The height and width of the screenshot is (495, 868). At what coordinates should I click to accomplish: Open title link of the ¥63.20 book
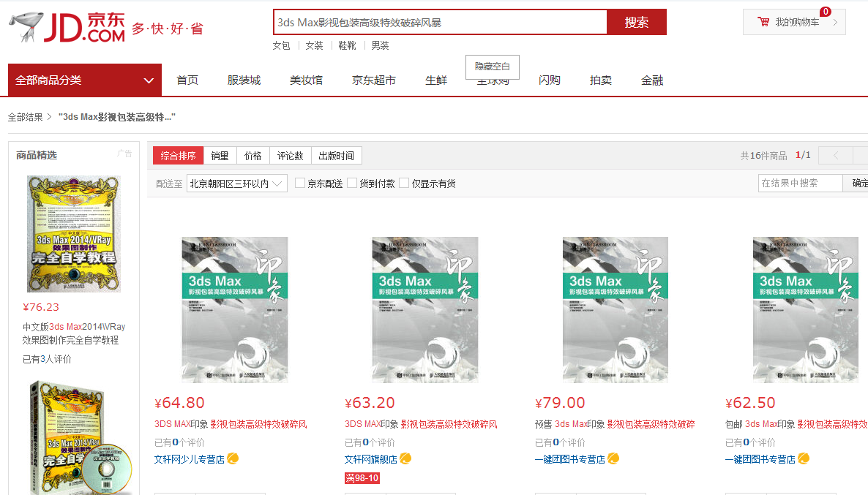pyautogui.click(x=422, y=424)
